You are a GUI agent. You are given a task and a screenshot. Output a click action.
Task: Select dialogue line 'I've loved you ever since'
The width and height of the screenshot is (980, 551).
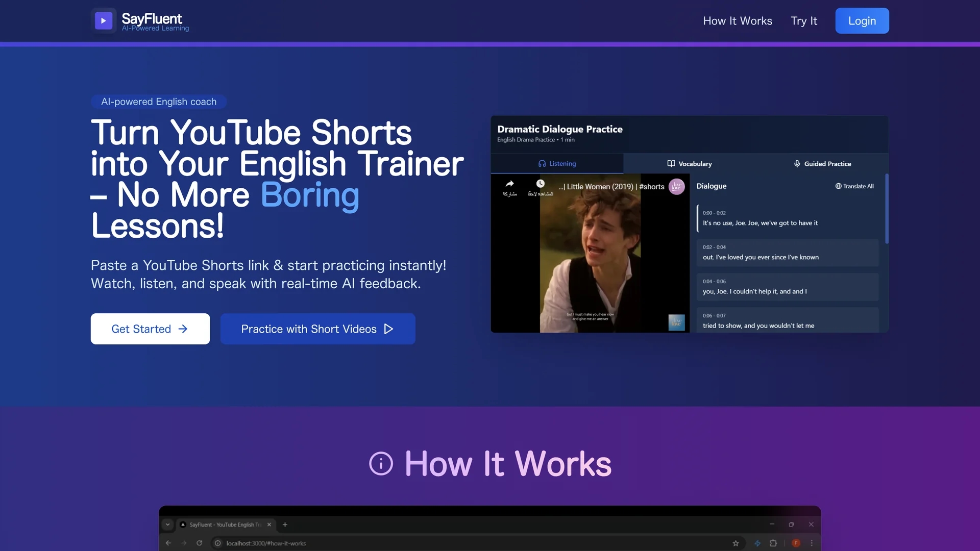tap(788, 253)
